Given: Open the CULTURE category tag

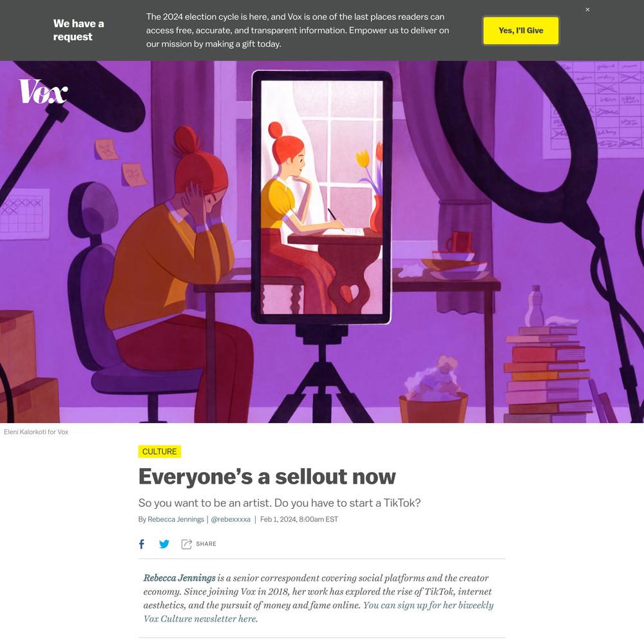Looking at the screenshot, I should (159, 451).
